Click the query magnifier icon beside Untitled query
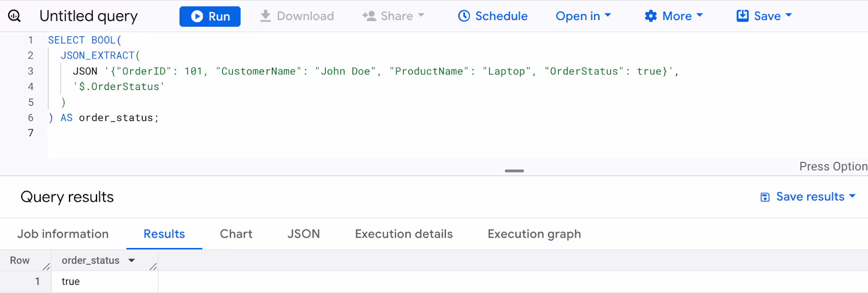868x293 pixels. pos(15,16)
